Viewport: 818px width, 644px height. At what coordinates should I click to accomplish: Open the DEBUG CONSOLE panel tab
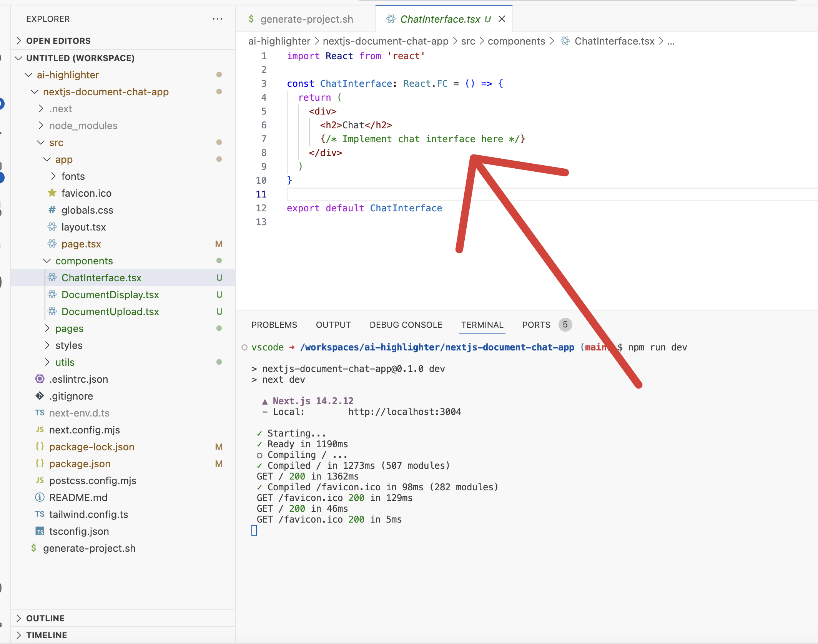[406, 325]
